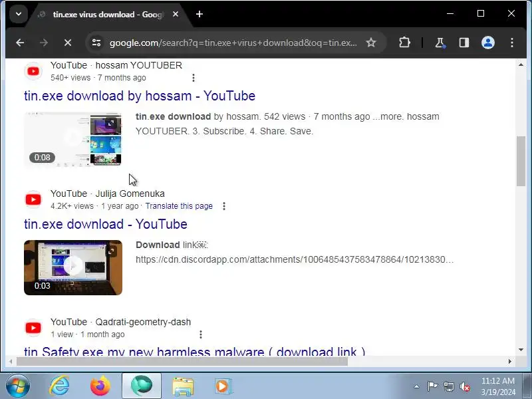The image size is (532, 399).
Task: Open the network tray icon
Action: (448, 386)
